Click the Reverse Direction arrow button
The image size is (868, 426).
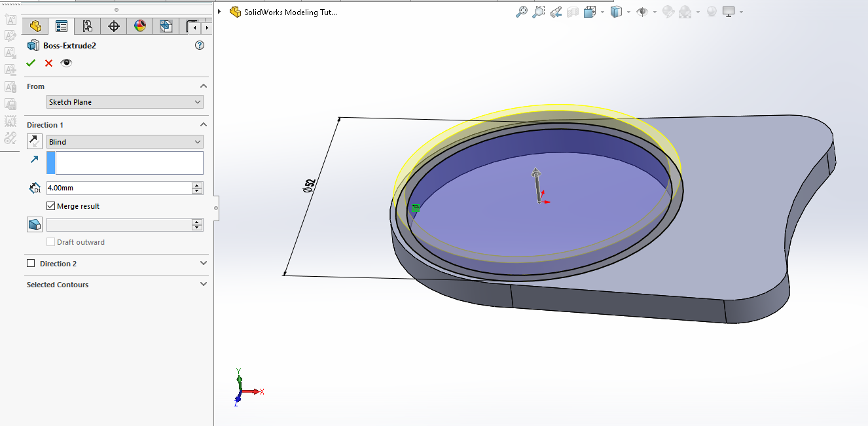pos(35,141)
